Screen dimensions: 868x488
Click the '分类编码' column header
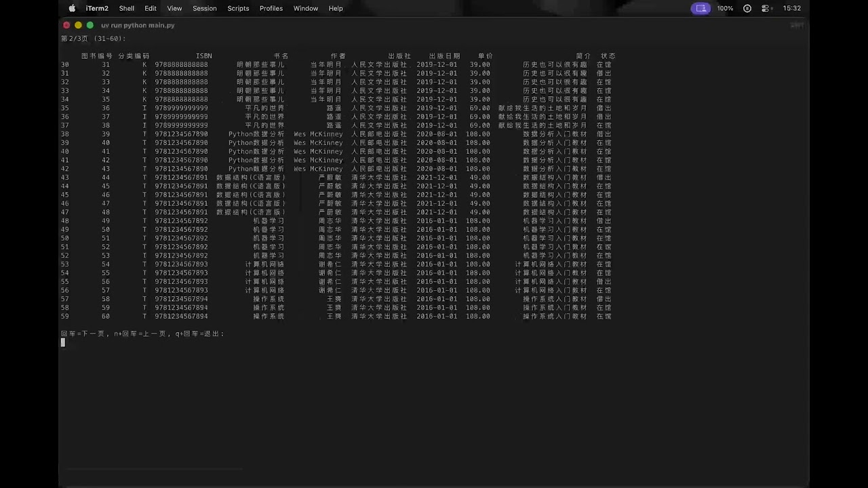pyautogui.click(x=134, y=56)
